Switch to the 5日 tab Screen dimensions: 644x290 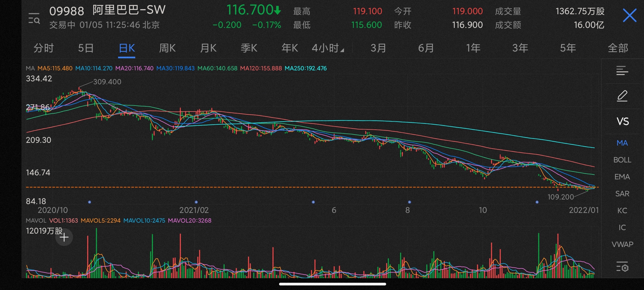86,48
